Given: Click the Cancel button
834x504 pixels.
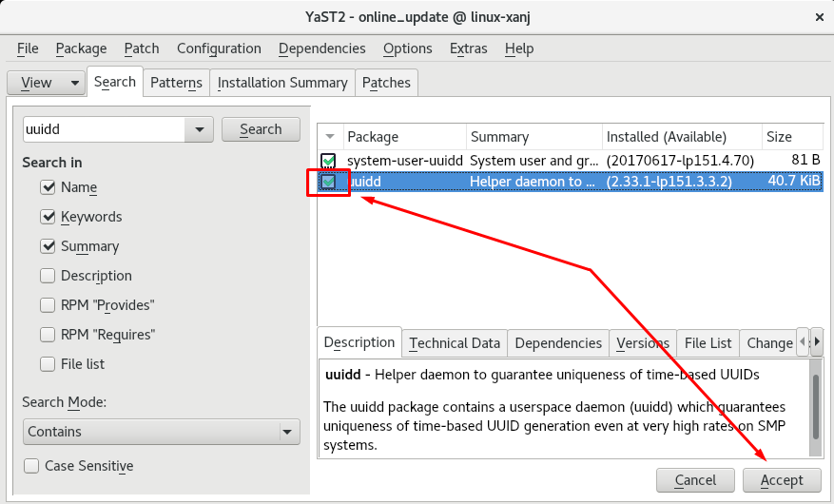Looking at the screenshot, I should 695,480.
